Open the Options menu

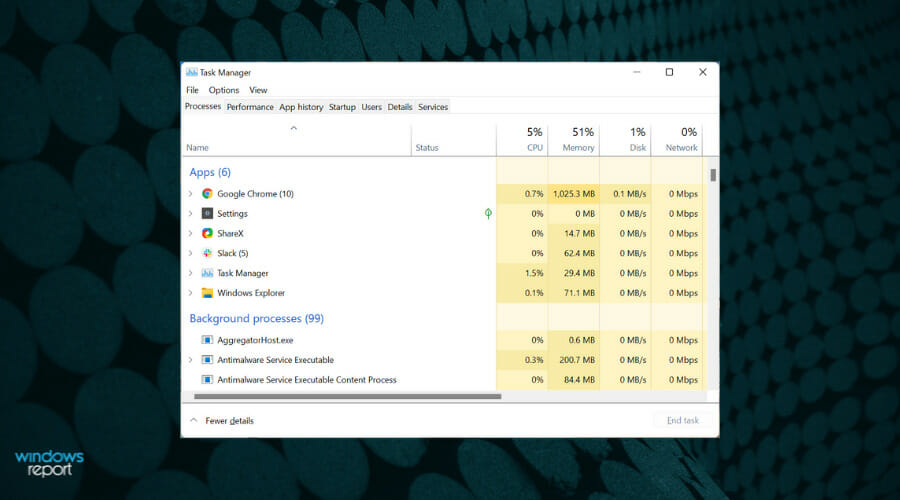(x=224, y=90)
